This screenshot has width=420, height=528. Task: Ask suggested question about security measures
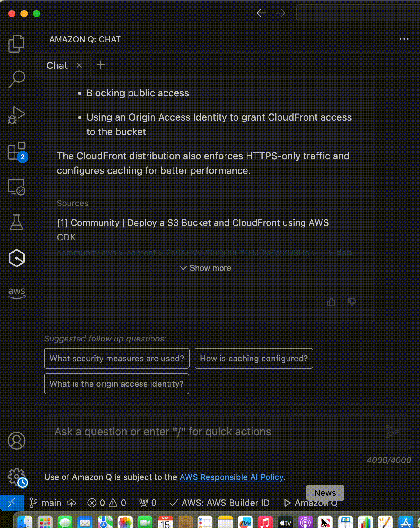pyautogui.click(x=117, y=358)
